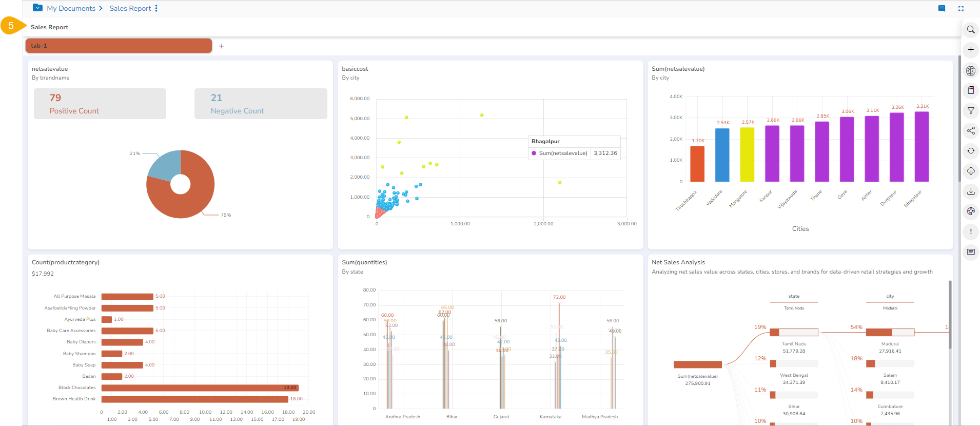Screen dimensions: 980x426
Task: Click the Durgapur bar labeled 3.26K
Action: [x=897, y=147]
